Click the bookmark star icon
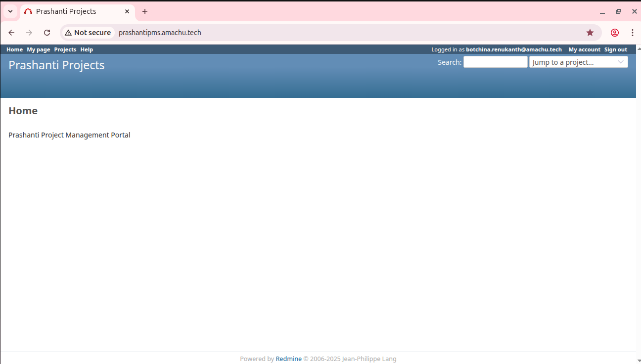Viewport: 641px width, 364px height. 590,33
